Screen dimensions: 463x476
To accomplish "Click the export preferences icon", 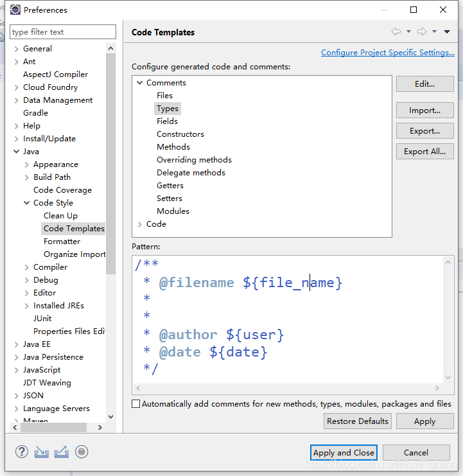I will pyautogui.click(x=62, y=452).
